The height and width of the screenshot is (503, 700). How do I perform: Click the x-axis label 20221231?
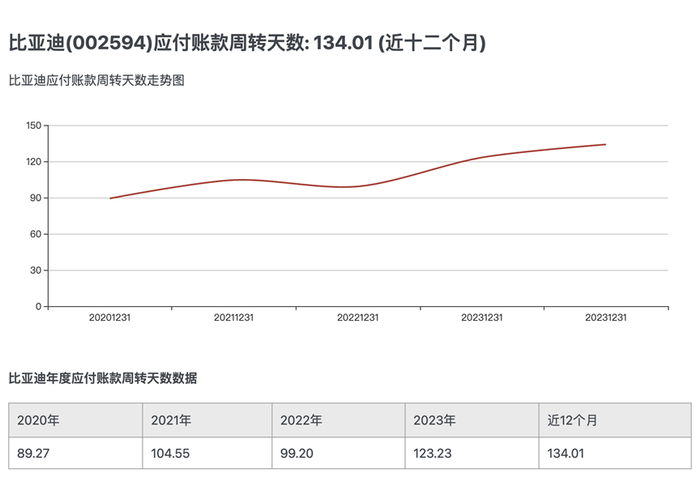[358, 317]
